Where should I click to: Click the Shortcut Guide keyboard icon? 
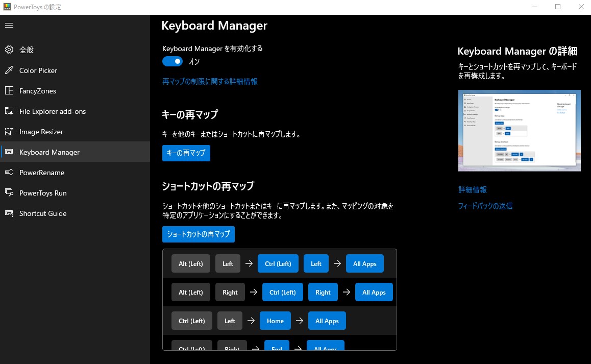[9, 213]
